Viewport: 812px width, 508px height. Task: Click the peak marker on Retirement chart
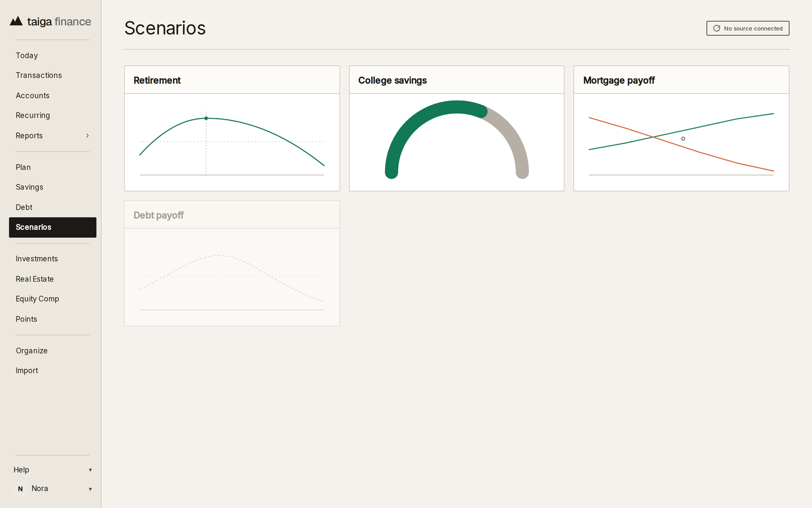point(206,119)
